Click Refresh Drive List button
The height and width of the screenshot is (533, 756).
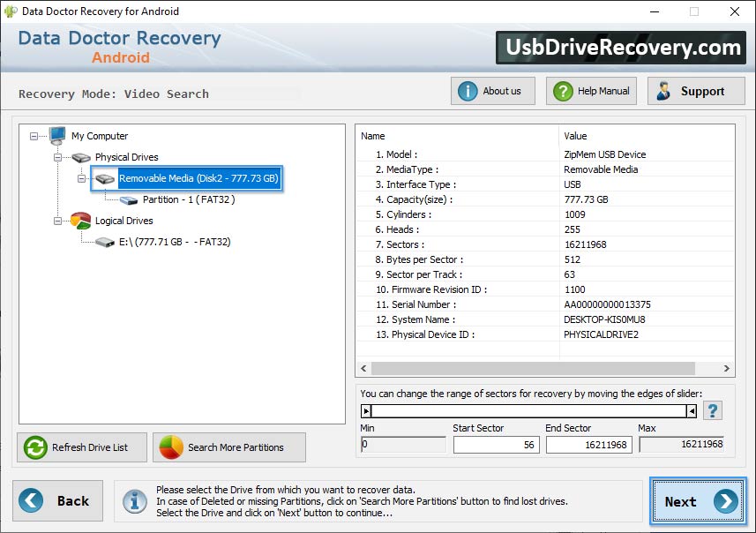(82, 447)
